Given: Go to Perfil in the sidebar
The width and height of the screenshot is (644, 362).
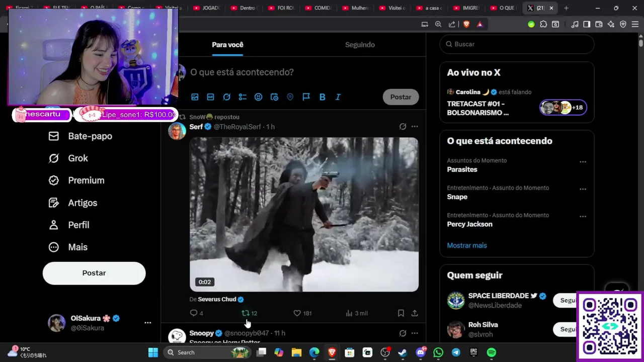Looking at the screenshot, I should coord(69,225).
